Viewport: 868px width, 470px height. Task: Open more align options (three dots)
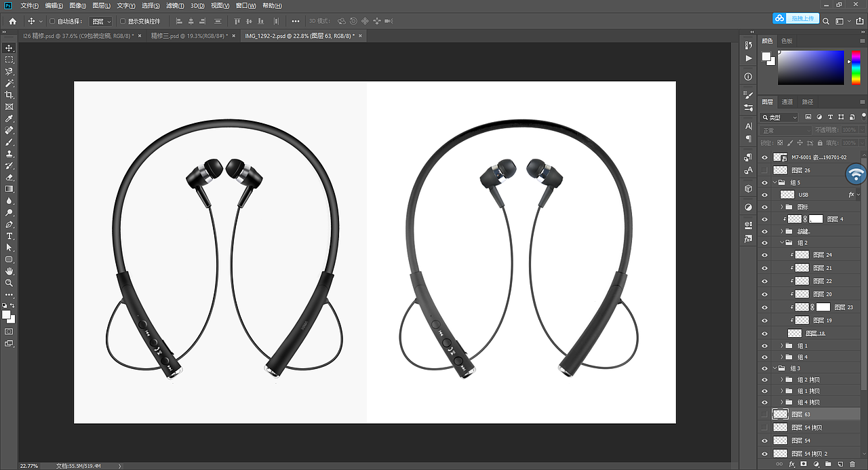point(295,21)
